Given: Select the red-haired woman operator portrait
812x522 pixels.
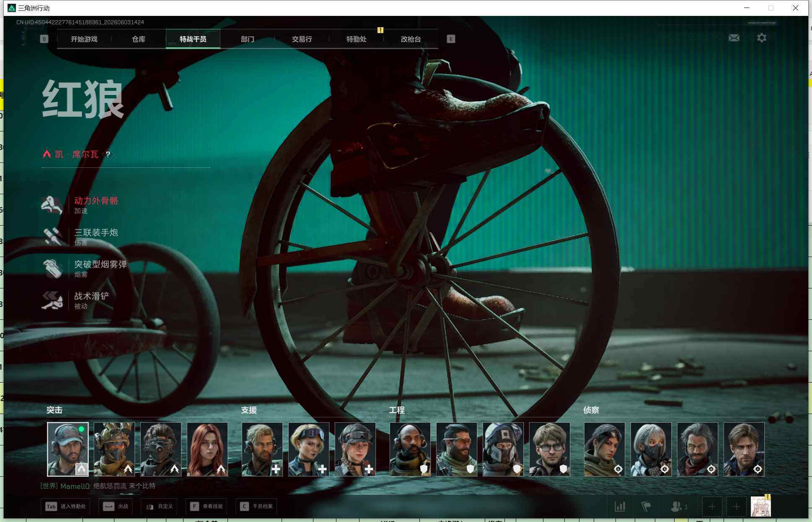Looking at the screenshot, I should pyautogui.click(x=207, y=449).
